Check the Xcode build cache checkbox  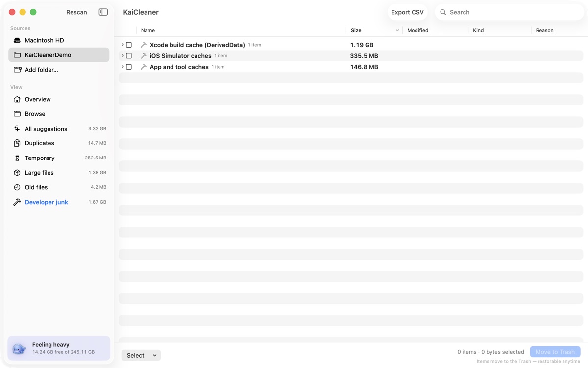tap(129, 45)
